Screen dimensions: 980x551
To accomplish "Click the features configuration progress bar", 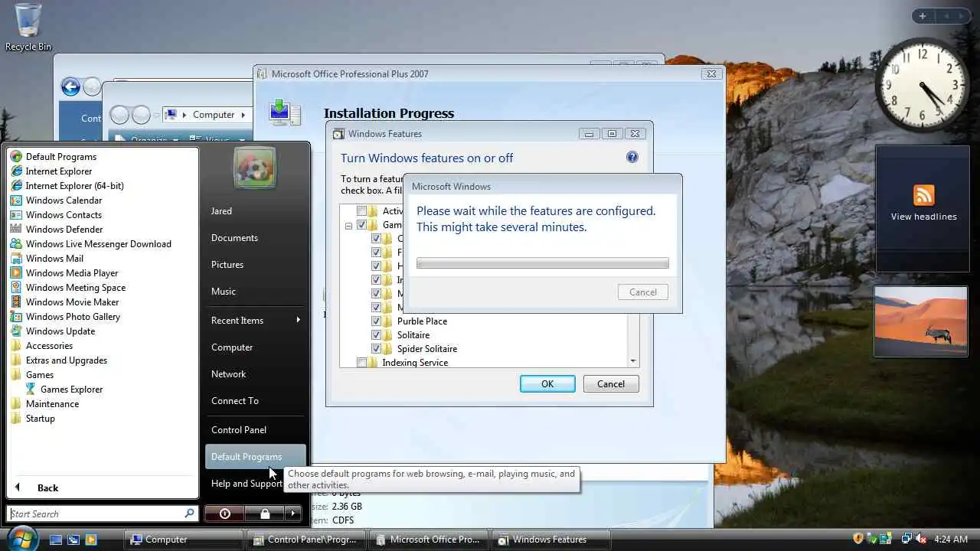I will tap(543, 263).
